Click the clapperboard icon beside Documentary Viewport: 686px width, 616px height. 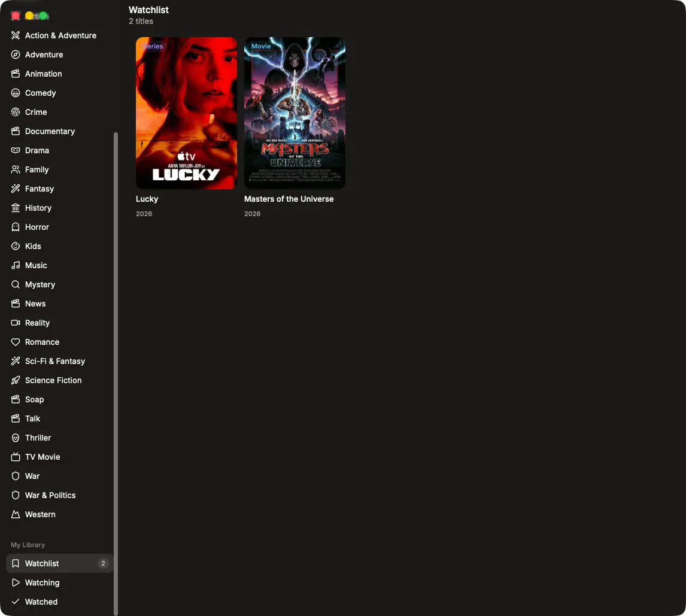(16, 131)
